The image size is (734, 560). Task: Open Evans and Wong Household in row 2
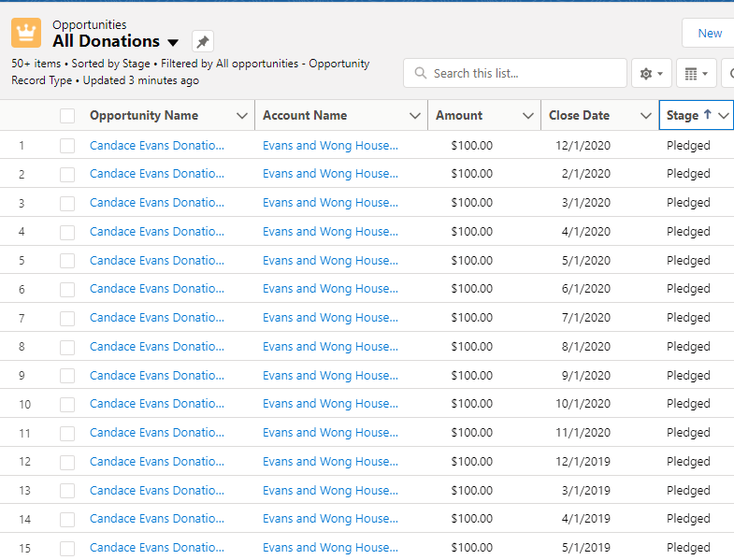330,174
